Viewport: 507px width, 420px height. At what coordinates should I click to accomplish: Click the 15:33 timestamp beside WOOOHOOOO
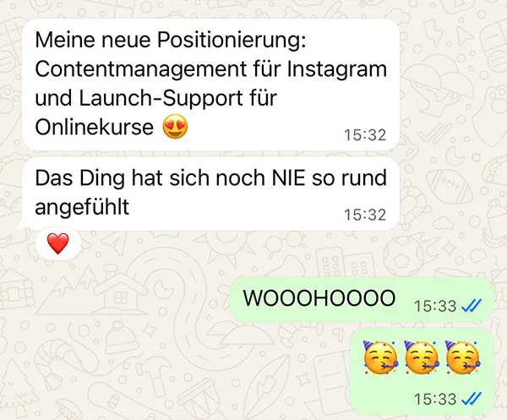point(435,306)
